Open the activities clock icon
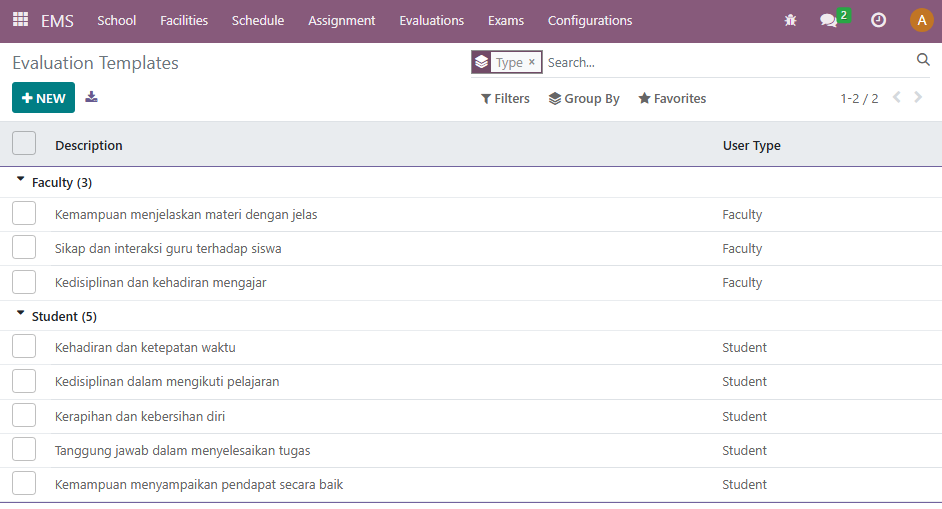This screenshot has height=509, width=942. click(878, 20)
